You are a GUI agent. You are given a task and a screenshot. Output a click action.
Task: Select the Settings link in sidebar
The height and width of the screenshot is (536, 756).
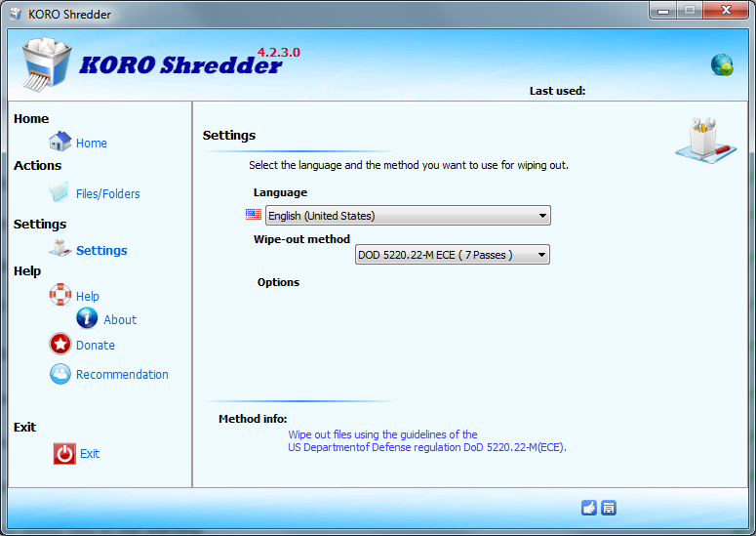point(101,250)
